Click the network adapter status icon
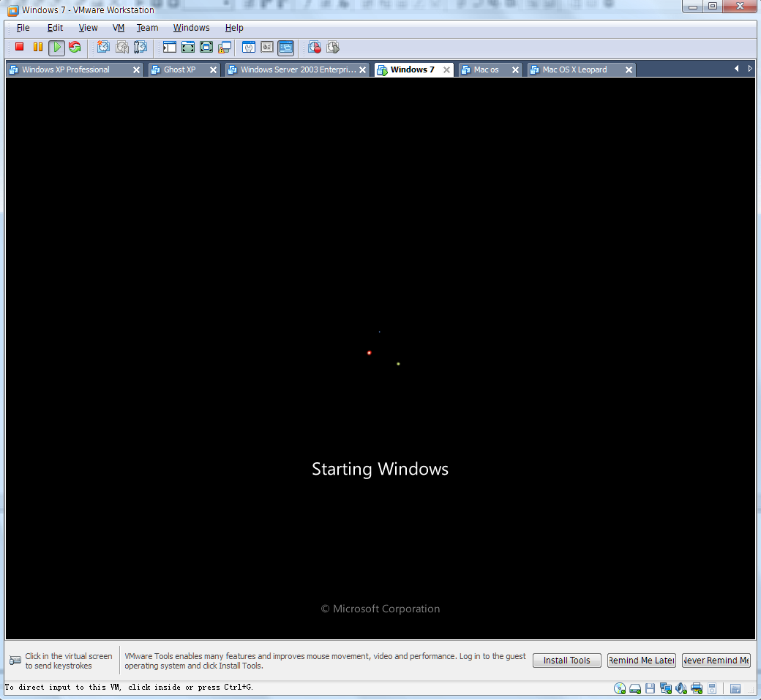Screen dimensions: 761x700 (666, 688)
